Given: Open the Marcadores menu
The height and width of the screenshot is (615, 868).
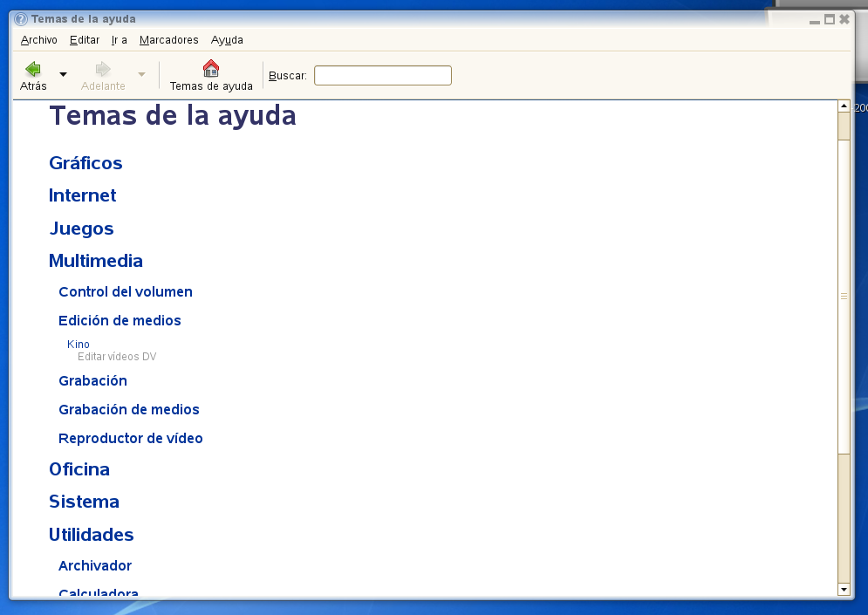Looking at the screenshot, I should 168,40.
